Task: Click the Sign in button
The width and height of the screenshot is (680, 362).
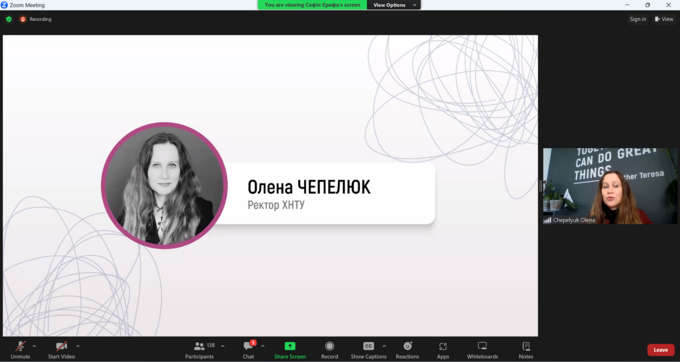Action: [x=638, y=19]
